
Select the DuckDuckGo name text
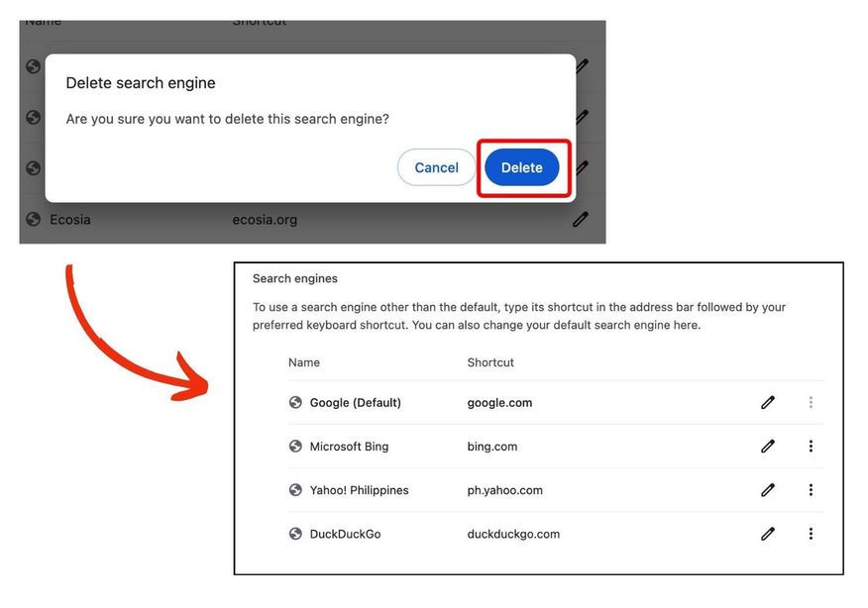pyautogui.click(x=345, y=534)
